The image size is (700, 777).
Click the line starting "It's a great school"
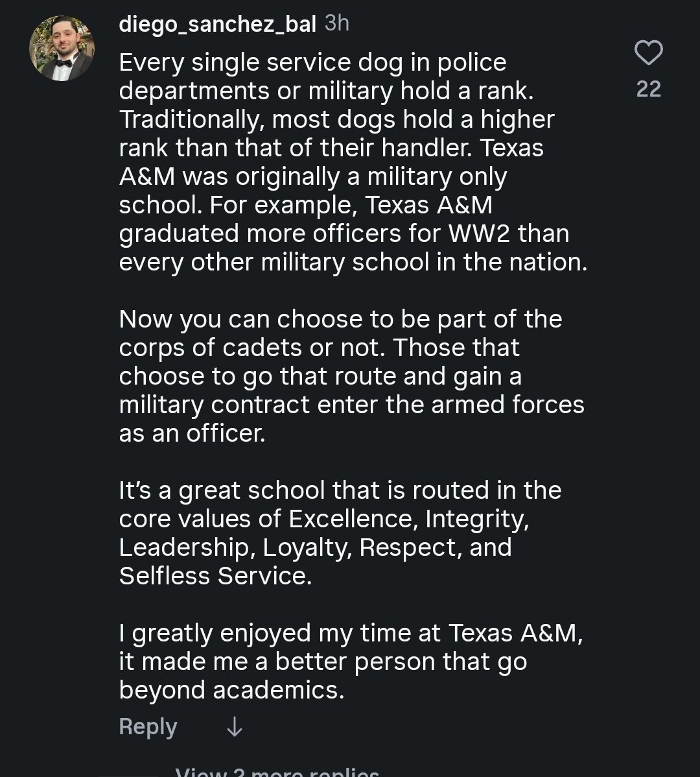pyautogui.click(x=340, y=490)
